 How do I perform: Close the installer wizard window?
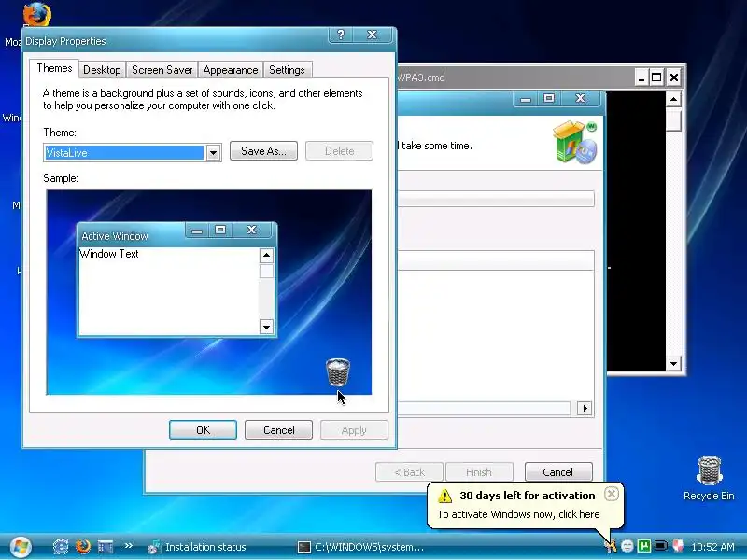click(580, 99)
